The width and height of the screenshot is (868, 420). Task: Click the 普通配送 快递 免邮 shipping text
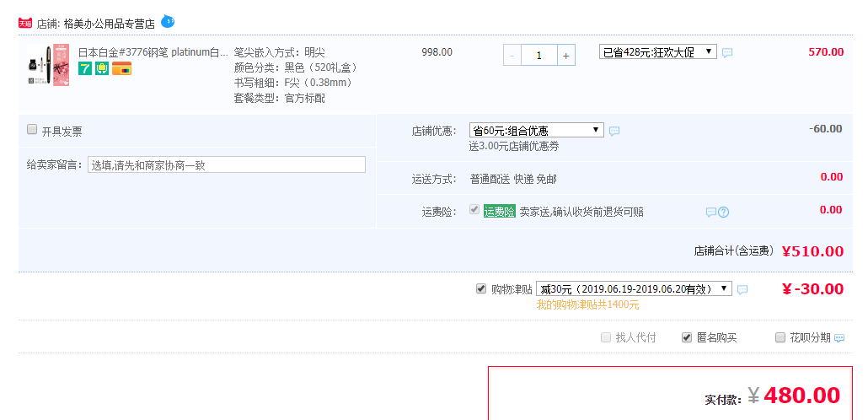[x=513, y=179]
